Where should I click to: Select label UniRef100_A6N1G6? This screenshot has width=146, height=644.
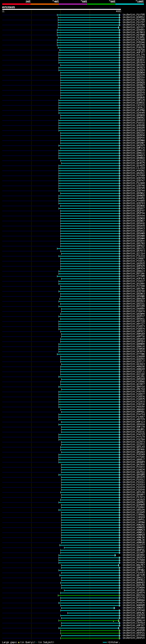(133, 366)
